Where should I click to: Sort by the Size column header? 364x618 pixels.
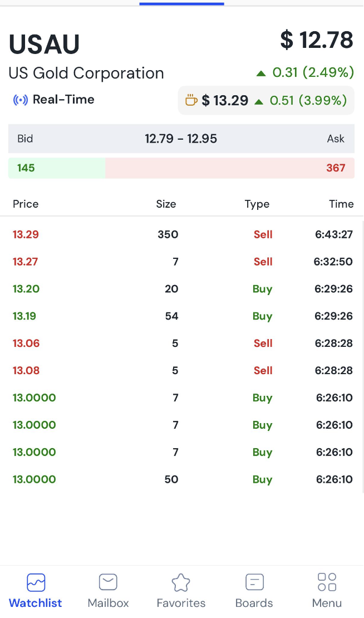tap(166, 204)
